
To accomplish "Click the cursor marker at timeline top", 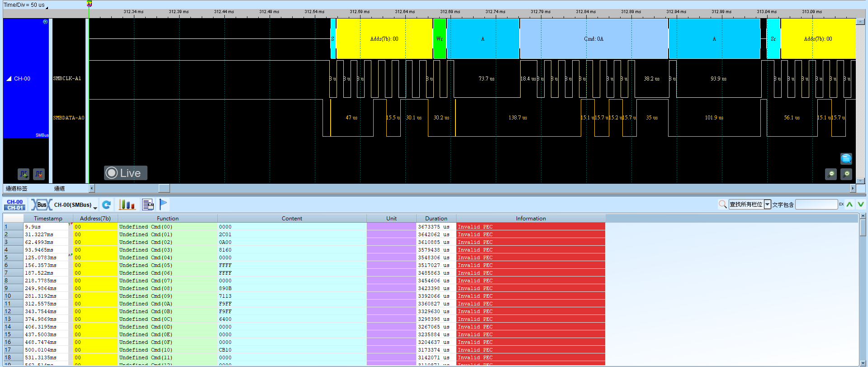I will pos(89,4).
